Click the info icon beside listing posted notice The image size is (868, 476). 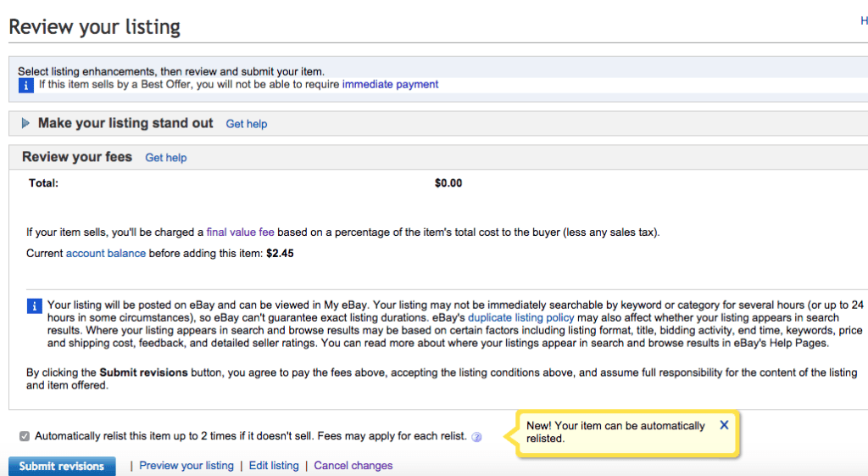tap(34, 305)
